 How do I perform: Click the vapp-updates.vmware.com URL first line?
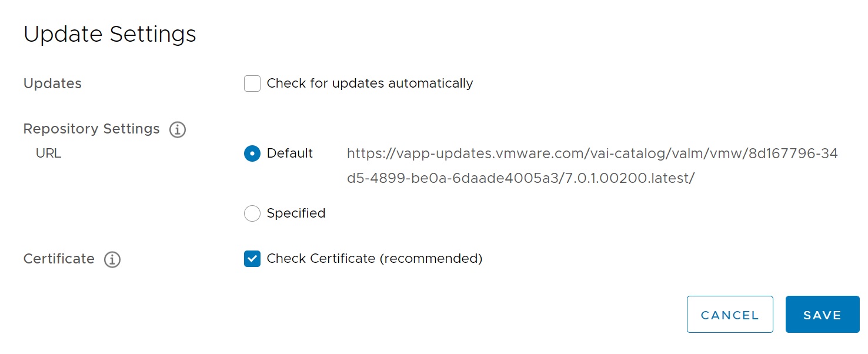[x=592, y=154]
